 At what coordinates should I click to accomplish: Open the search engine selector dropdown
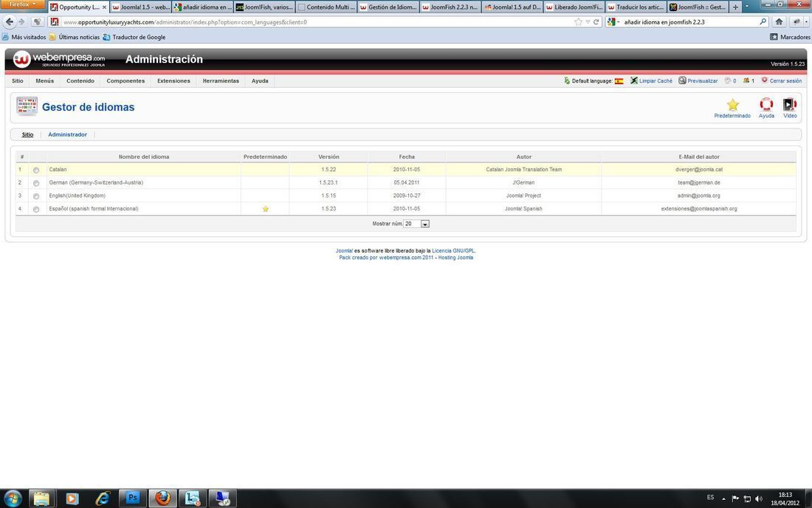[613, 21]
